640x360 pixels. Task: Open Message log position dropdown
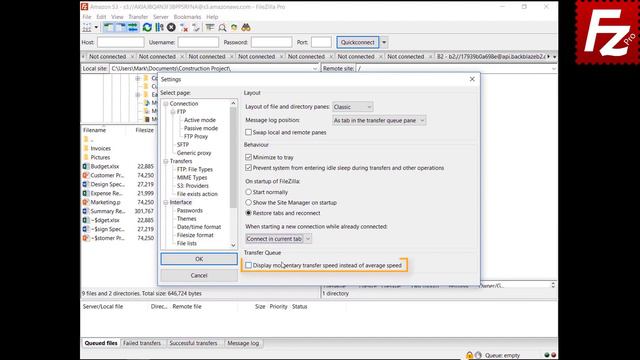pyautogui.click(x=379, y=120)
